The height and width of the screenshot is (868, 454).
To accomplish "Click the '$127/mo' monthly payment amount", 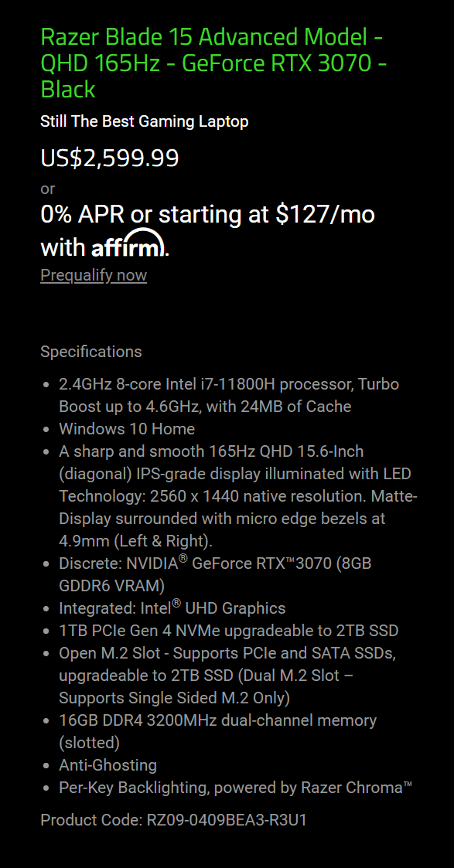I will 326,214.
